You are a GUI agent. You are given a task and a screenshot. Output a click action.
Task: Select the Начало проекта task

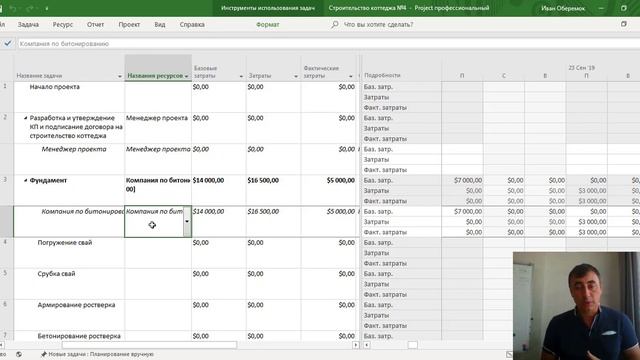click(x=55, y=87)
